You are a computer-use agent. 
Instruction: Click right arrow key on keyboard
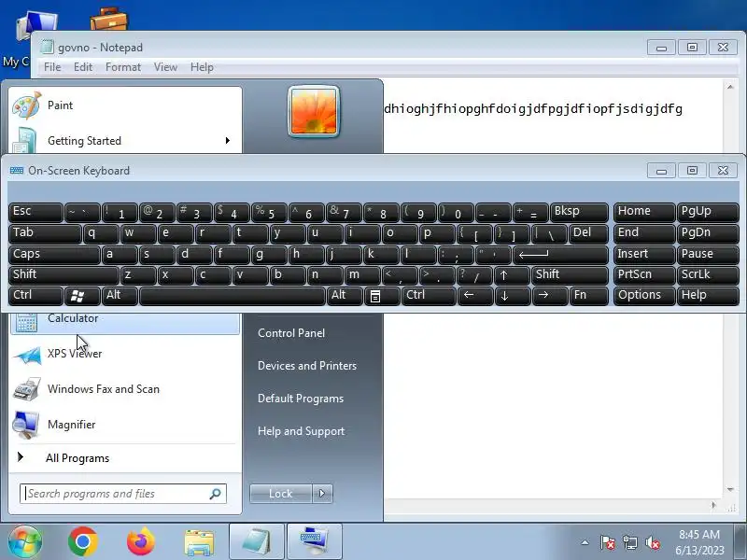550,296
